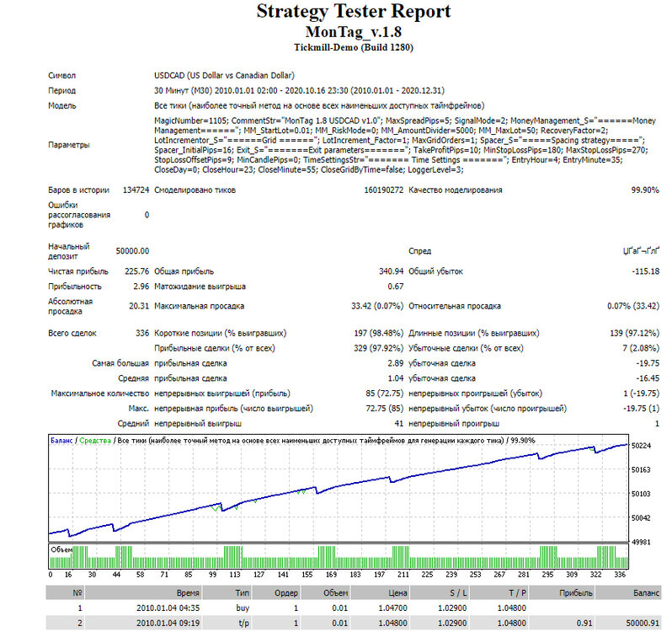672x632 pixels.
Task: Click loss trades value 7 (2.08%)
Action: click(641, 348)
